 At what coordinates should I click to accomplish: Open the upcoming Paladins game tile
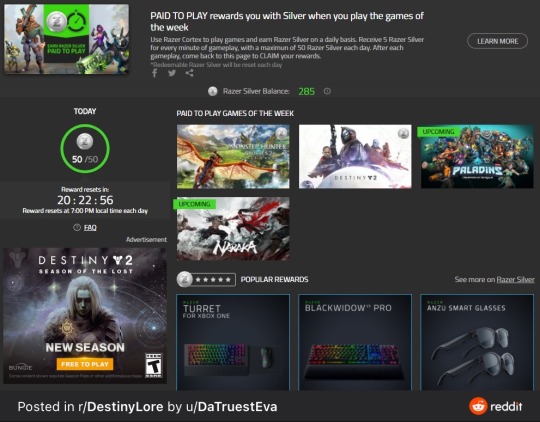coord(477,156)
